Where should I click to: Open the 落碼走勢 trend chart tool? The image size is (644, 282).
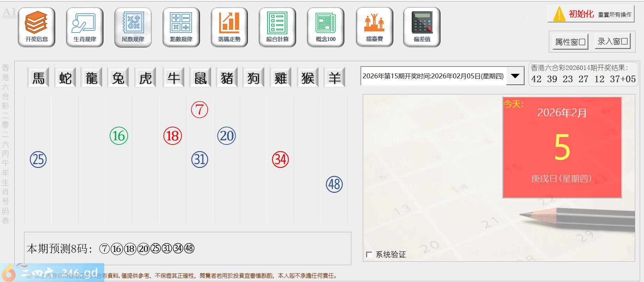coord(229,27)
